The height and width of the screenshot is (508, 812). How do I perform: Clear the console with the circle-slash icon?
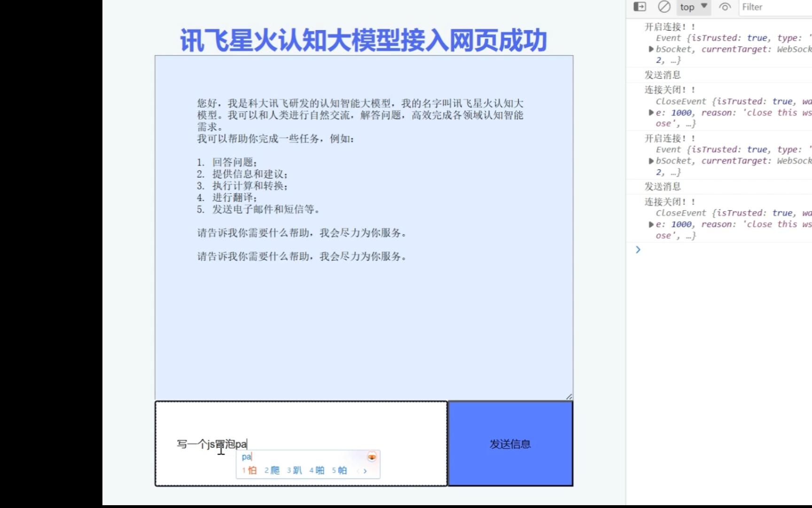tap(664, 7)
